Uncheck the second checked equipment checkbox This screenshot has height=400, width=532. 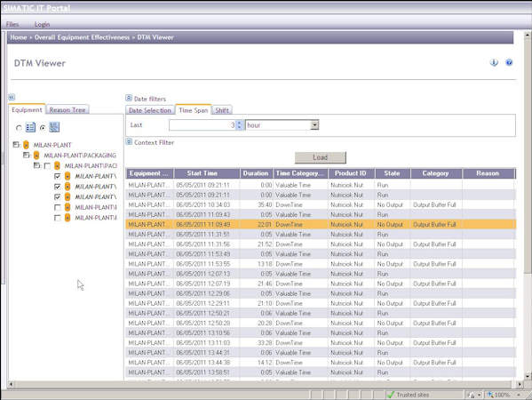pos(58,187)
